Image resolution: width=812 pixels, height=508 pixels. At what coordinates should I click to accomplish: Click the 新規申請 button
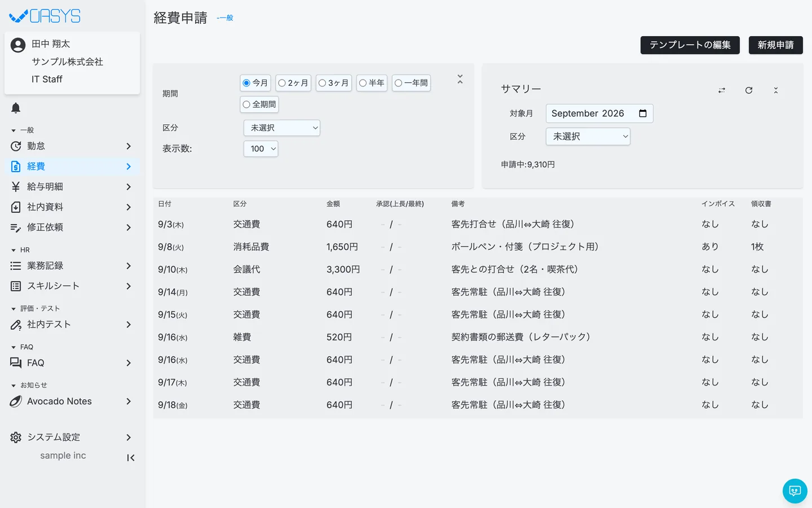tap(776, 45)
